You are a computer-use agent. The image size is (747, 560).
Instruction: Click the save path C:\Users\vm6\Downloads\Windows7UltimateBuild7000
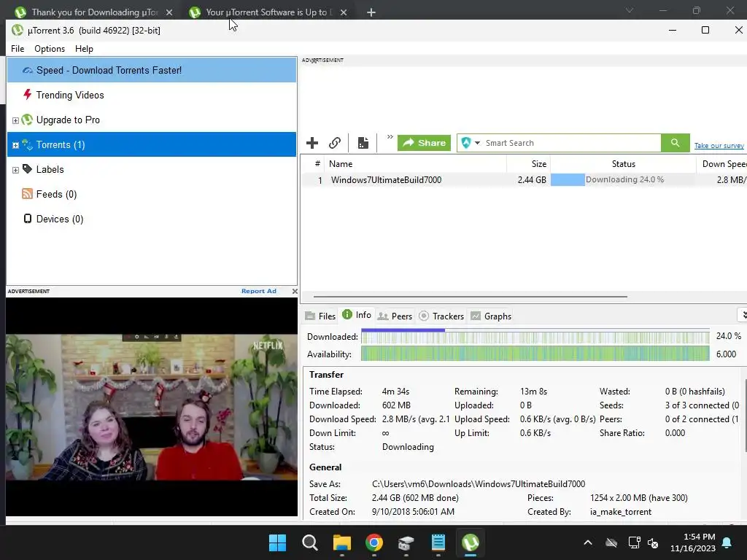479,484
